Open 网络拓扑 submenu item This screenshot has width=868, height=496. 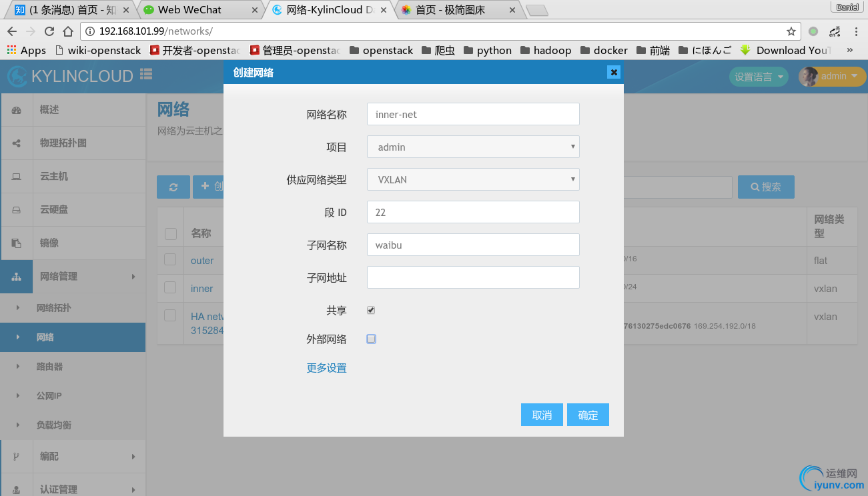coord(73,308)
